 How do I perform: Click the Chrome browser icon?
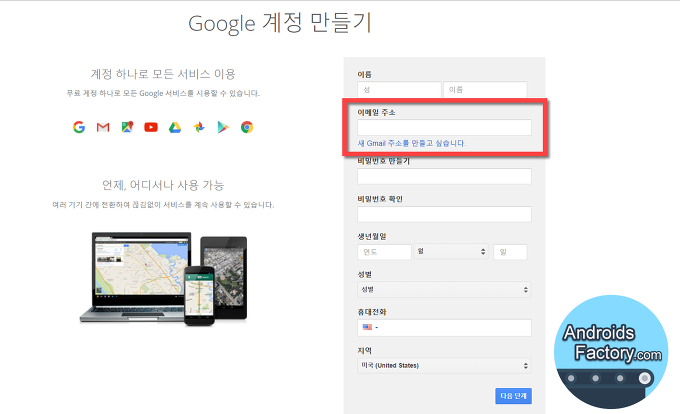(247, 127)
